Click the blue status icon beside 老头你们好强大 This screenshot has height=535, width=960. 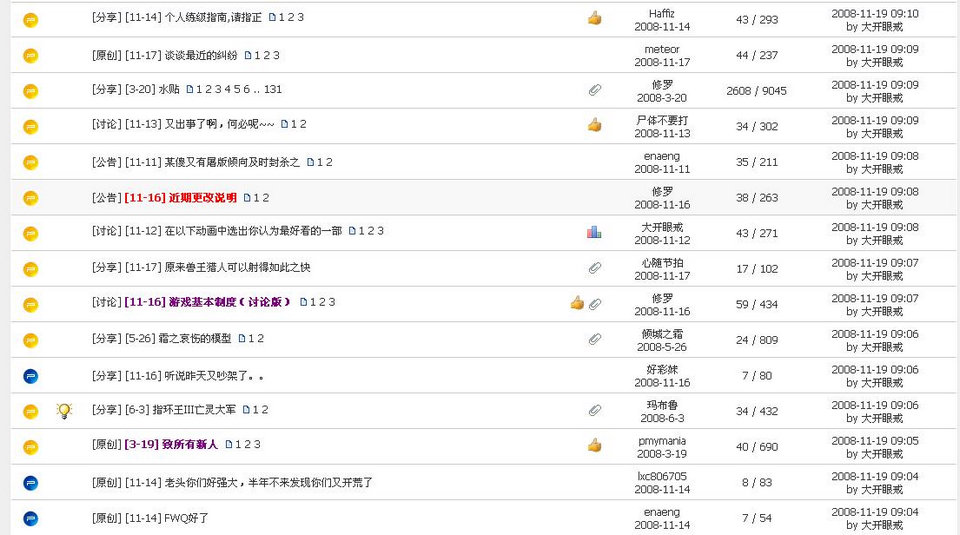(31, 483)
